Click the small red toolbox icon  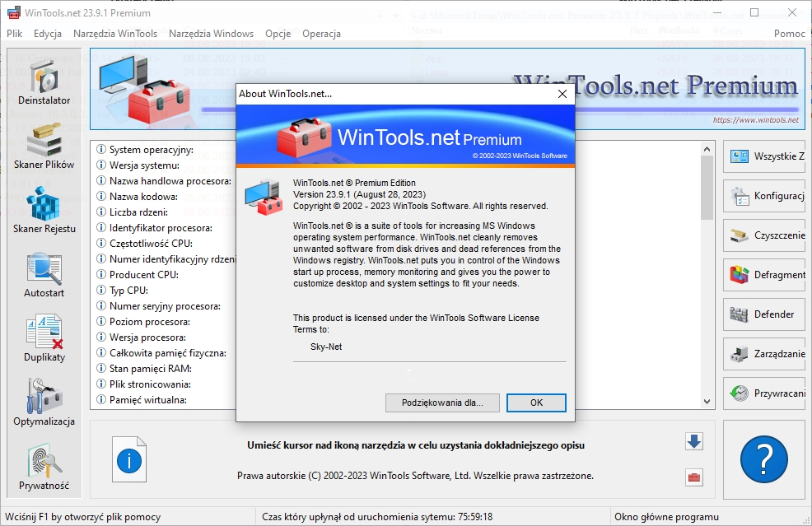pyautogui.click(x=694, y=477)
